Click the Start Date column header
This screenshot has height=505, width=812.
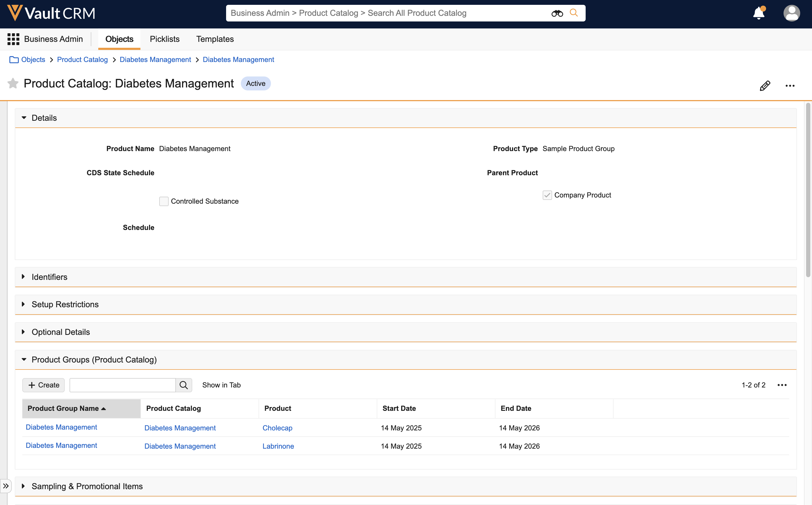[436, 408]
